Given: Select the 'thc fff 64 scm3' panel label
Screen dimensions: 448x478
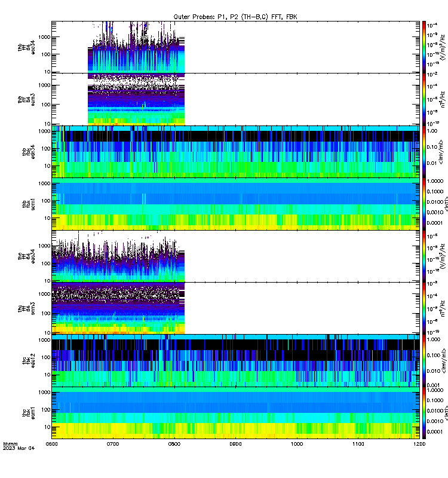Looking at the screenshot, I should pos(26,308).
